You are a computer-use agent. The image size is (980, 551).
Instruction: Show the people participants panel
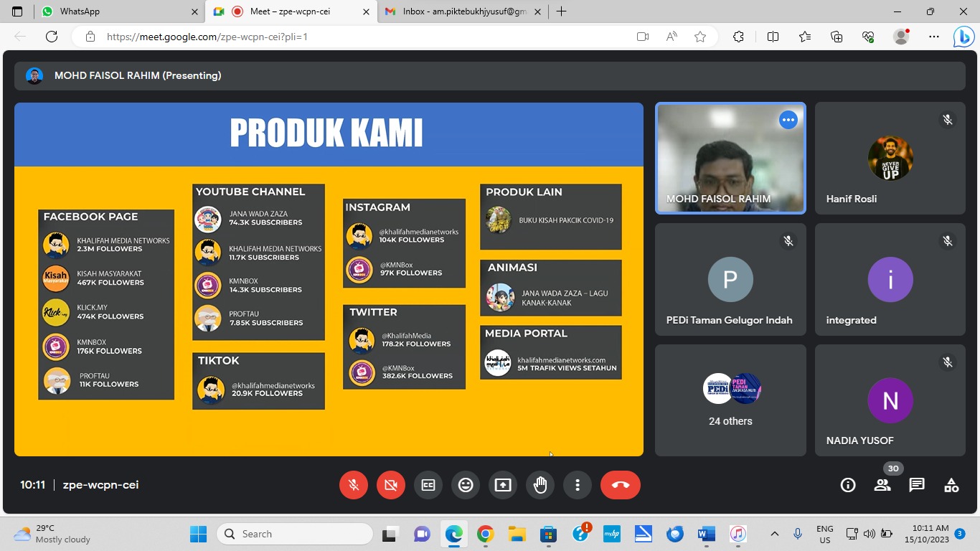[x=882, y=485]
